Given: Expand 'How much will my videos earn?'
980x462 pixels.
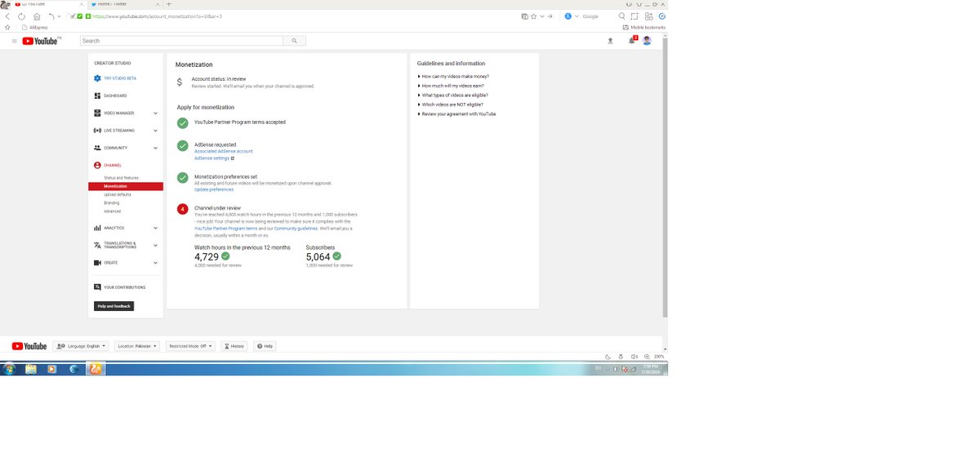Looking at the screenshot, I should (x=452, y=86).
